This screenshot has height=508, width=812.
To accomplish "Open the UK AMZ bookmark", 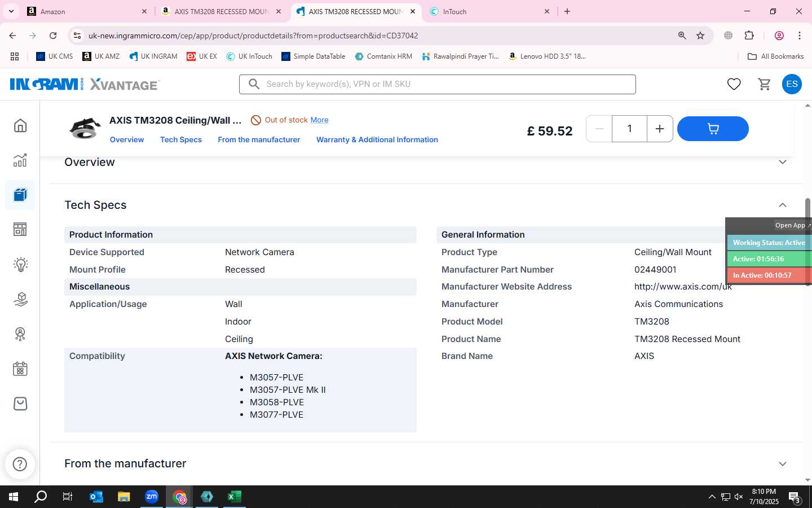I will pos(101,56).
